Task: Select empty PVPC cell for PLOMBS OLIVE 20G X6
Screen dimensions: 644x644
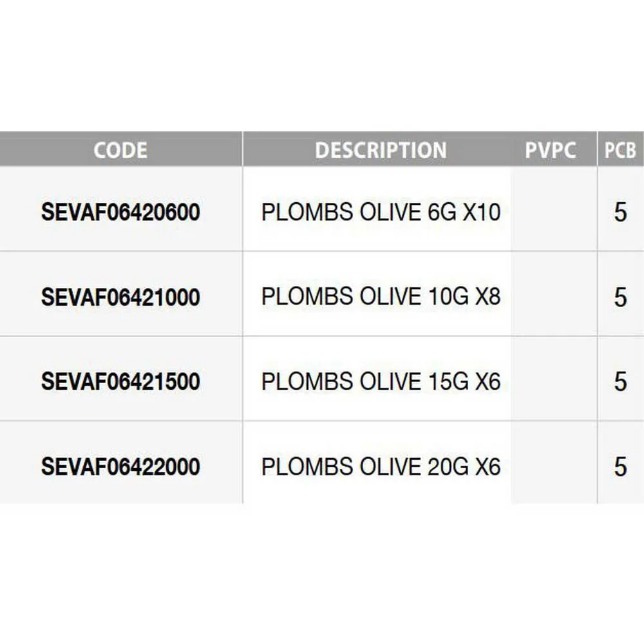Action: click(553, 463)
